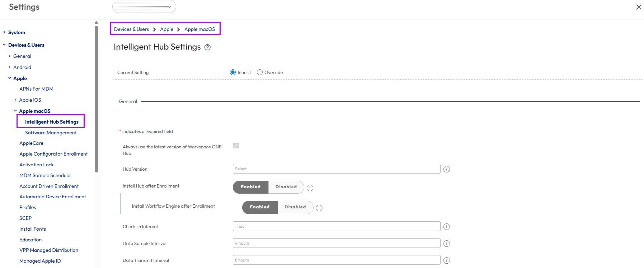Show info for Install Workflow Engine after Enrollment
The height and width of the screenshot is (268, 644).
[319, 208]
